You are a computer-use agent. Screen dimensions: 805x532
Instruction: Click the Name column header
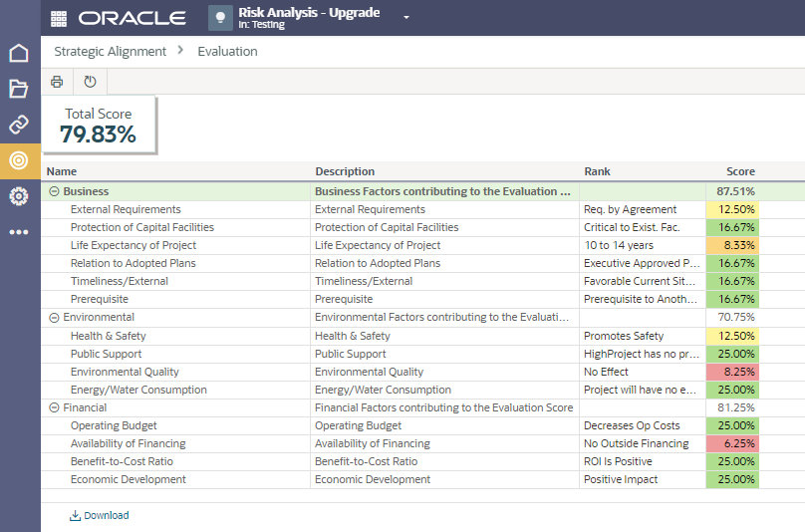coord(62,171)
